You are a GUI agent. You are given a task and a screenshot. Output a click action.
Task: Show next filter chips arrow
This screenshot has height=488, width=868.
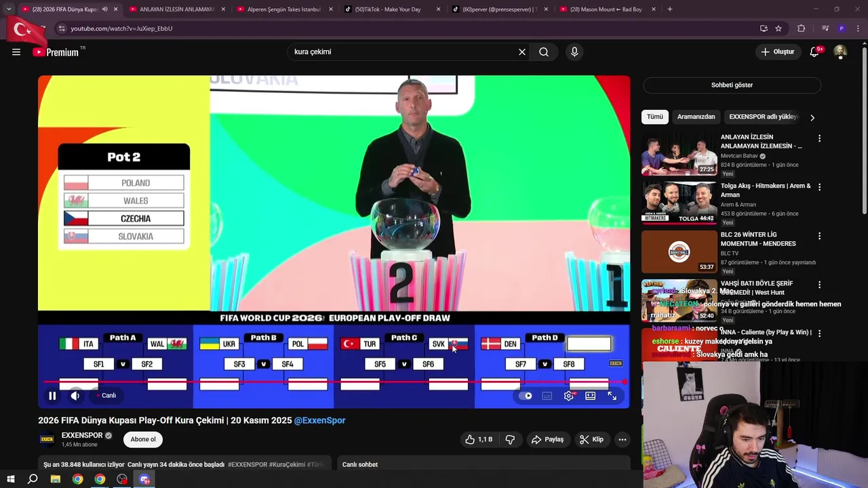(812, 117)
